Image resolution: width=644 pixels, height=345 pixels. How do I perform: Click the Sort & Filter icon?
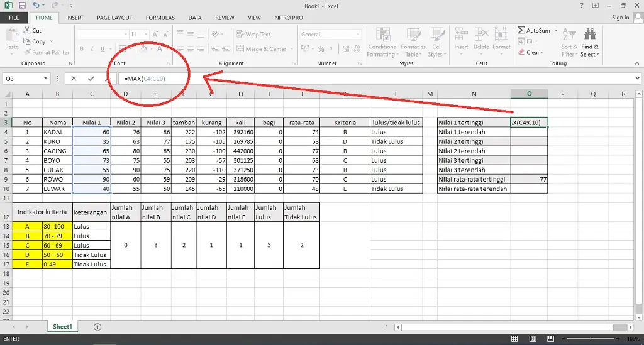[x=569, y=35]
